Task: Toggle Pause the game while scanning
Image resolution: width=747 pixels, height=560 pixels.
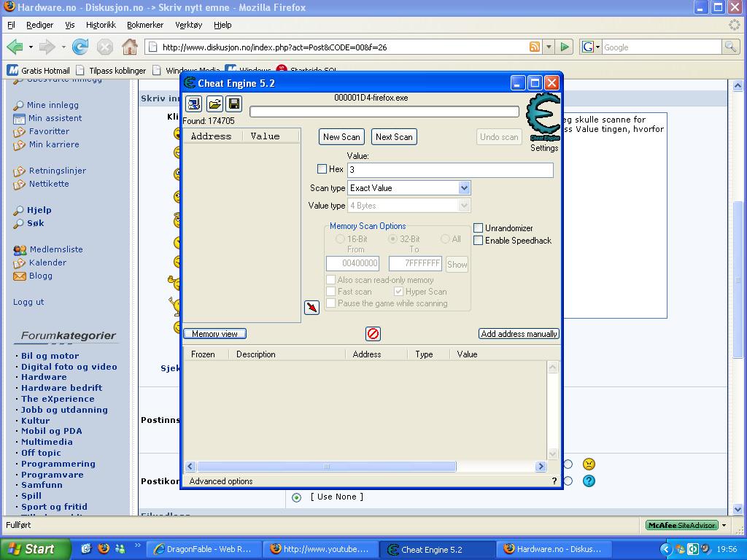Action: click(x=330, y=303)
